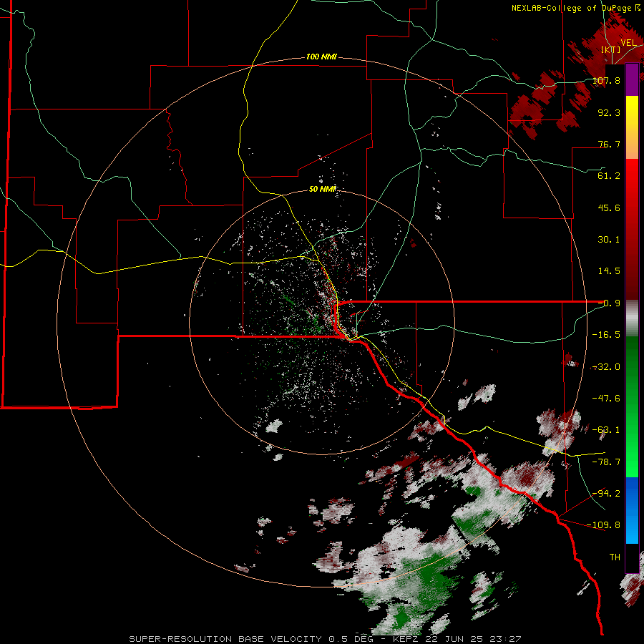Select the -0.9 scale value
This screenshot has width=644, height=644.
pos(609,303)
